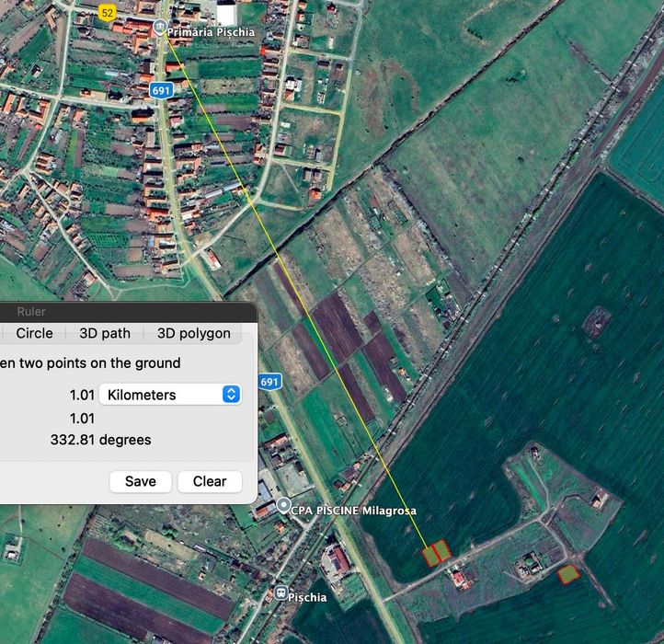Click the CPA PISCINE Milagrosa location pin

pos(283,506)
